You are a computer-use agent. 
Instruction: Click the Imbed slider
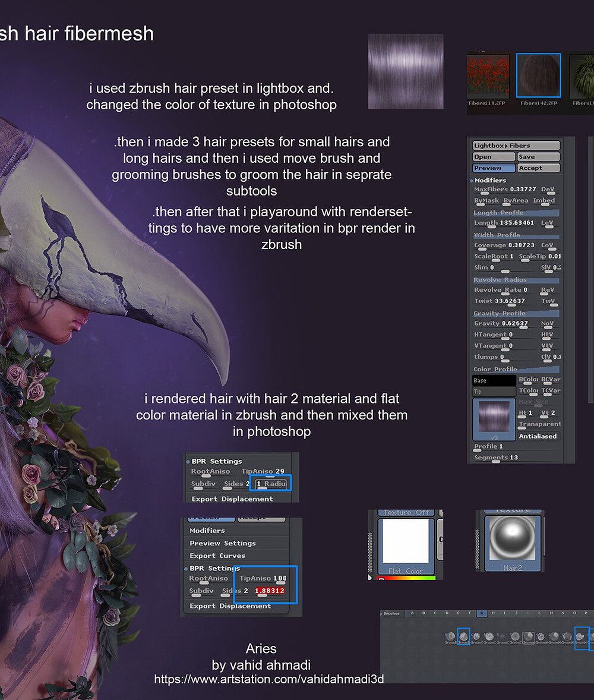pos(545,201)
